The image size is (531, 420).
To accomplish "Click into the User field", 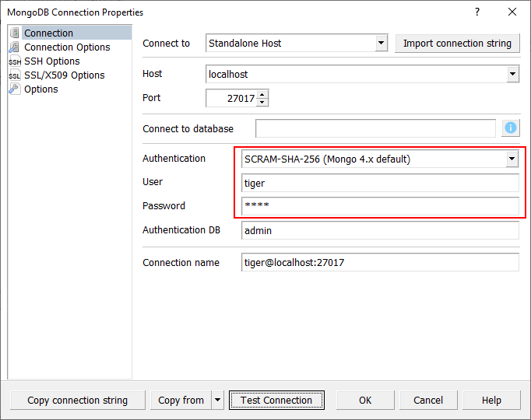I will click(x=380, y=183).
